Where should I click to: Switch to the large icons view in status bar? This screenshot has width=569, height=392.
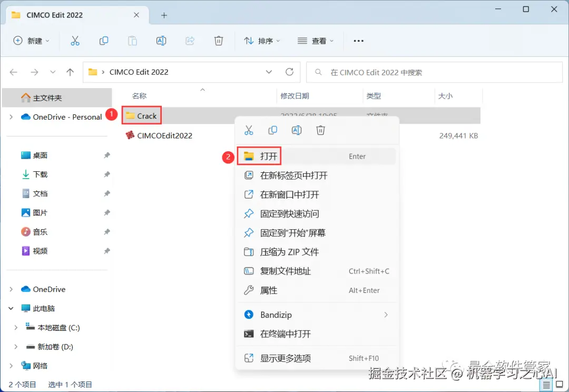pos(559,385)
